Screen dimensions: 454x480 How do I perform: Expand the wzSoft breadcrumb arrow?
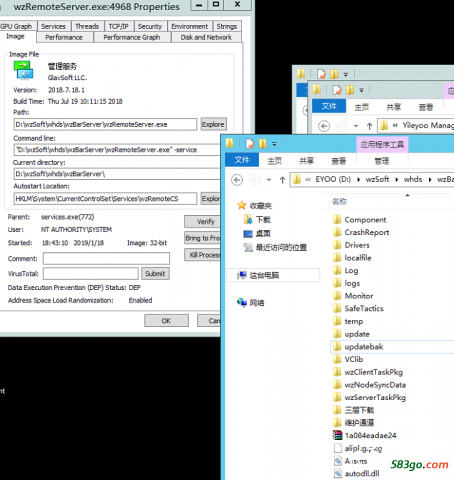coord(397,180)
